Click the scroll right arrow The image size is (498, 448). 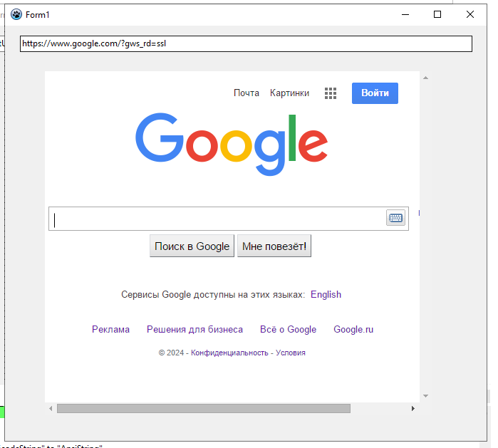pyautogui.click(x=413, y=409)
